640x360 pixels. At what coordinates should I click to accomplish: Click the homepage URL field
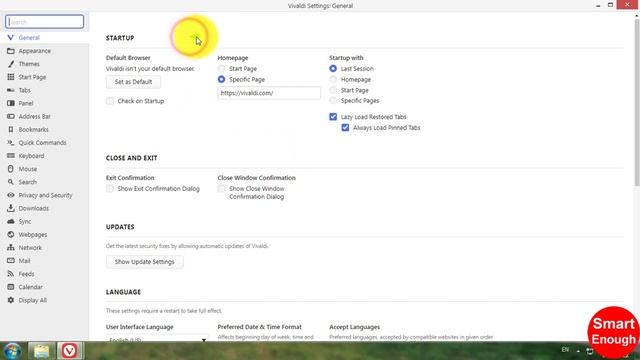(x=269, y=93)
